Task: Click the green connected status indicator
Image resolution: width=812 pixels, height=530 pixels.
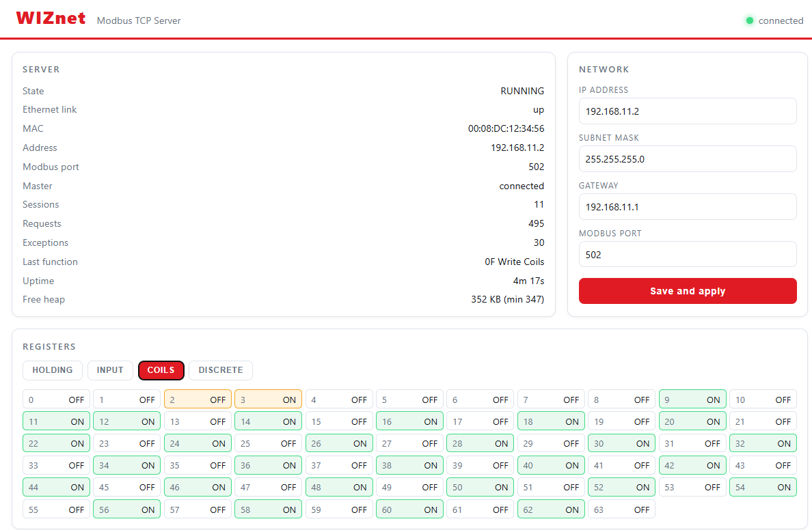Action: [x=749, y=20]
